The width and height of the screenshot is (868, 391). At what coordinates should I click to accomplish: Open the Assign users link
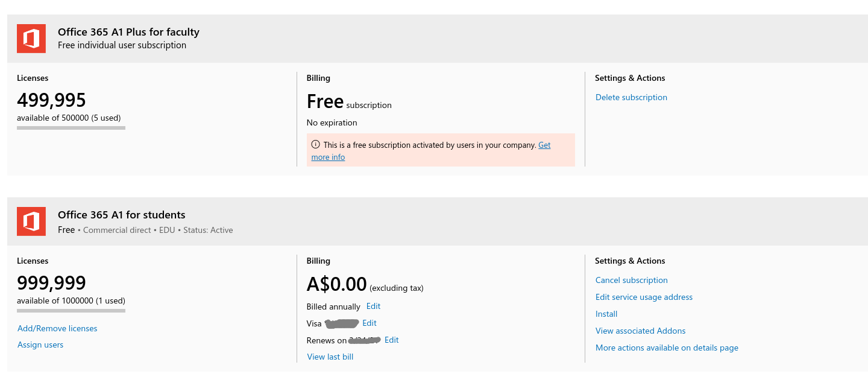[40, 345]
